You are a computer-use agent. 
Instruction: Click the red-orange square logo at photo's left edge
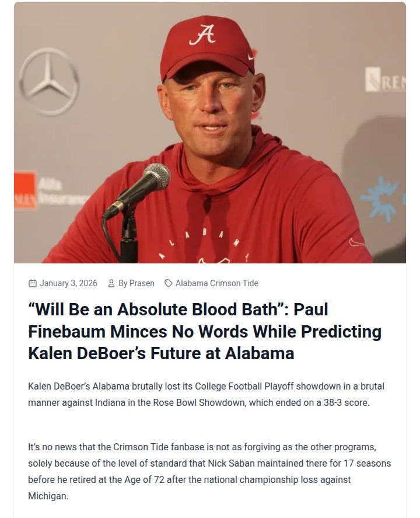tap(24, 191)
